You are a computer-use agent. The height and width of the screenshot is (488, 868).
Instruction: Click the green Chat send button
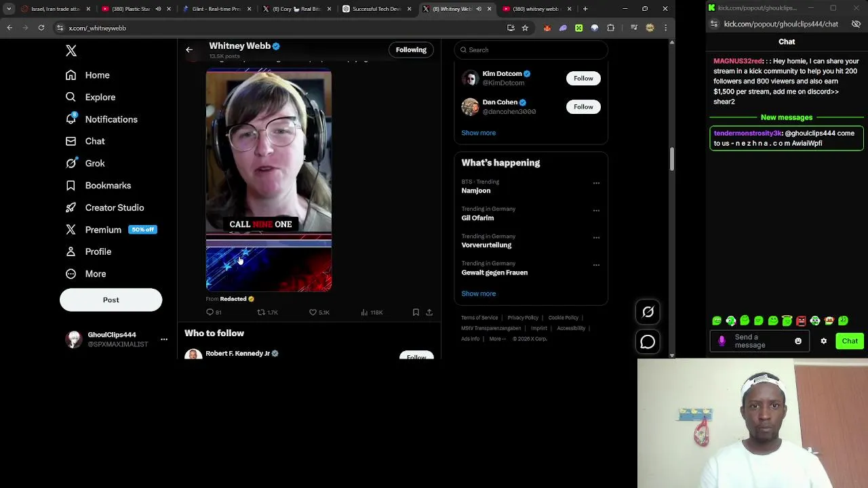click(850, 341)
